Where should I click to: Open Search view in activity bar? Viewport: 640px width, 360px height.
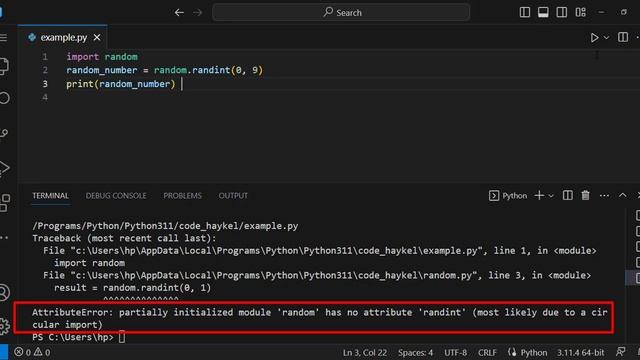[4, 98]
